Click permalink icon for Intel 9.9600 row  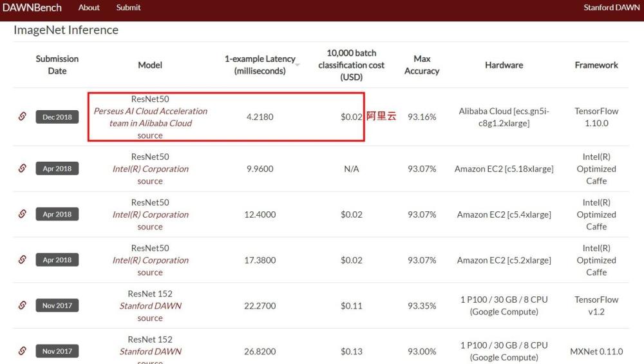click(22, 168)
